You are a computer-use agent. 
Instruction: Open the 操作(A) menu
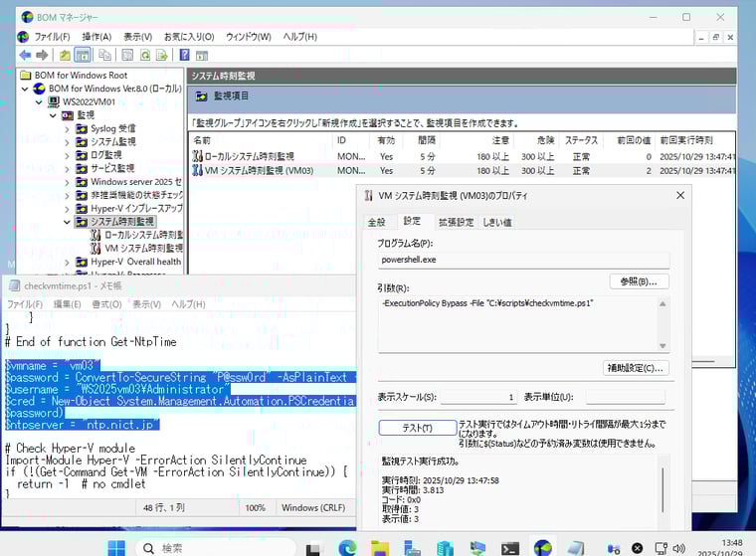[x=96, y=37]
